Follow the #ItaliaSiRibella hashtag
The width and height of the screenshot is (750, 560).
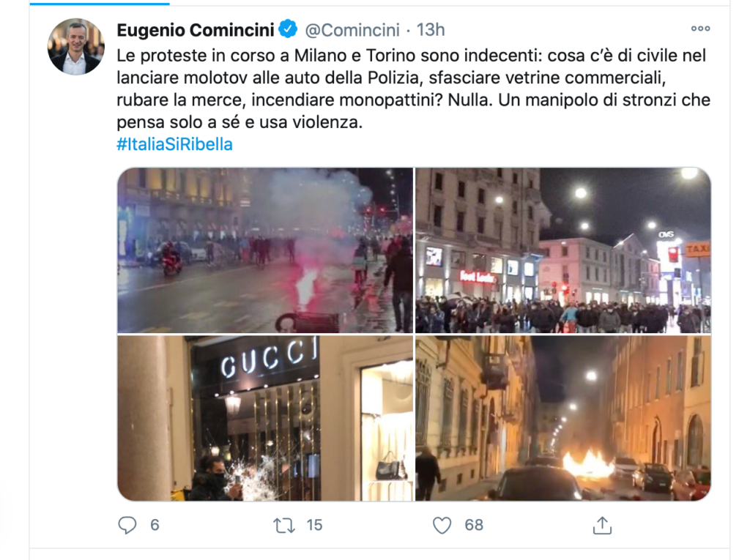[x=174, y=144]
